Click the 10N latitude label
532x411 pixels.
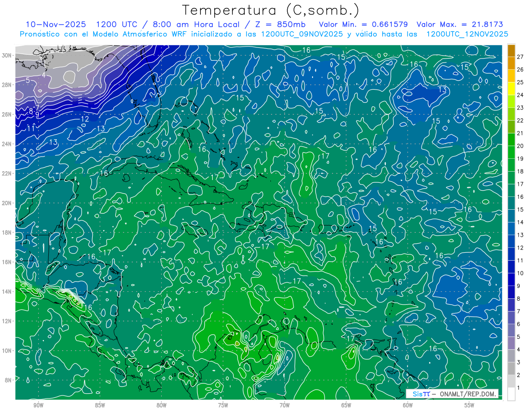(7, 351)
